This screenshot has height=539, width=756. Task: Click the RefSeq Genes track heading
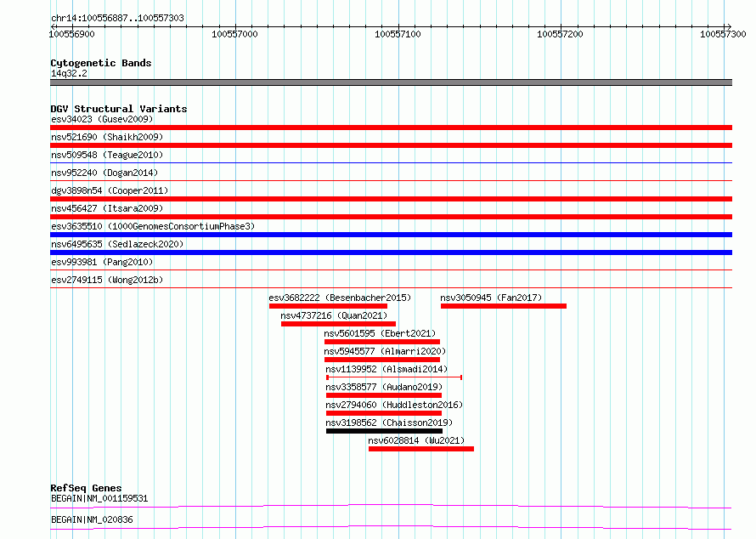pyautogui.click(x=86, y=488)
